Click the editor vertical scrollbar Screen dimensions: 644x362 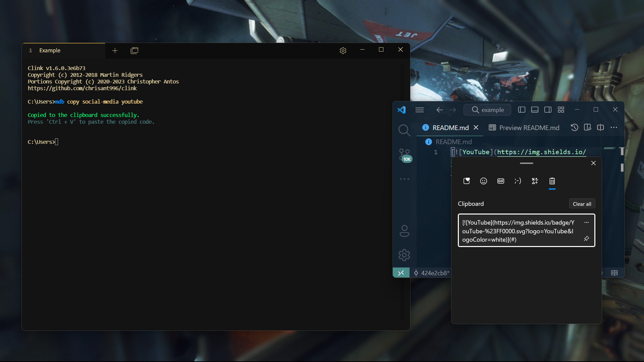622,151
